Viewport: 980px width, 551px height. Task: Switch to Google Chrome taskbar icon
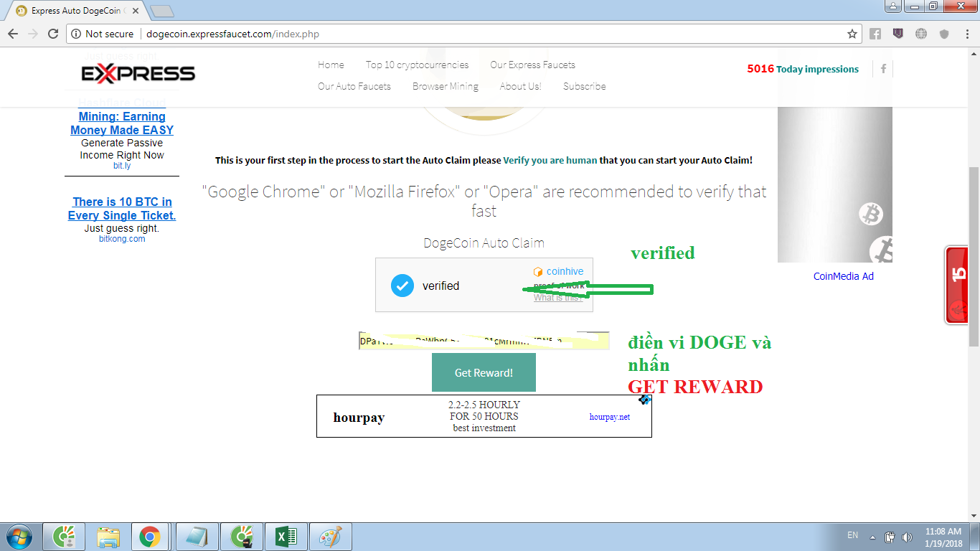coord(149,536)
